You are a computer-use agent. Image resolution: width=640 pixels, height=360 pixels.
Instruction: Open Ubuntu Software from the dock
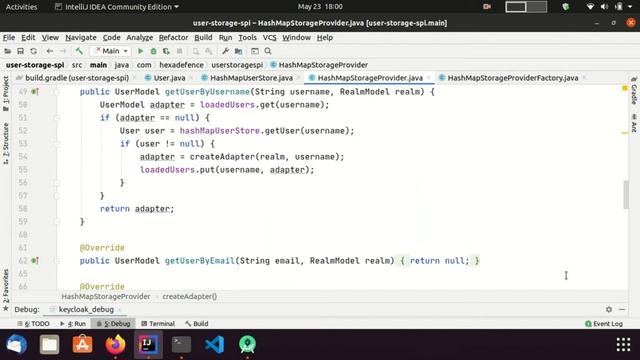tap(82, 344)
